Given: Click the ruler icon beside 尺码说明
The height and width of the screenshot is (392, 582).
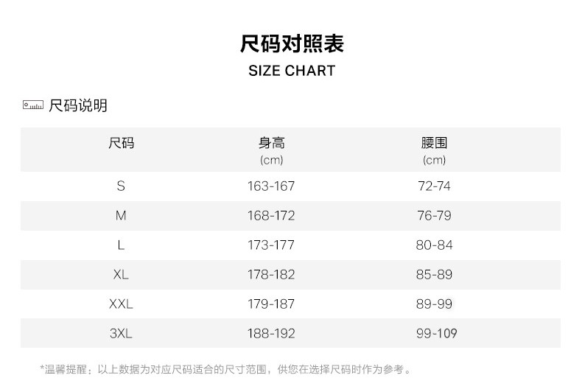Looking at the screenshot, I should (x=33, y=105).
